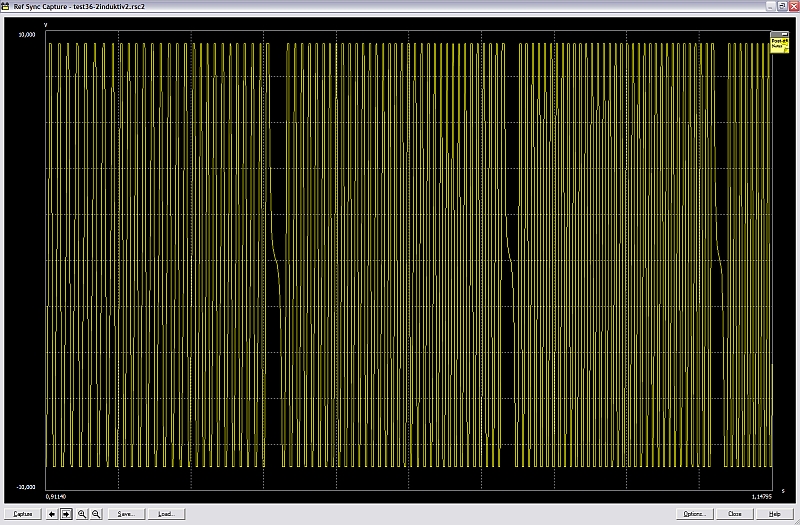800x525 pixels.
Task: Close the Ref Sync Capture dialog
Action: [735, 514]
